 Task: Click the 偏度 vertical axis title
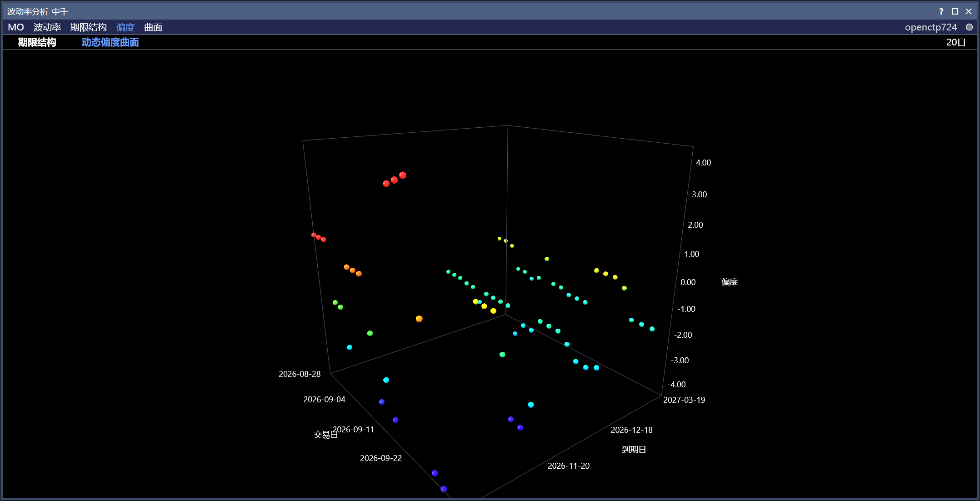[730, 282]
